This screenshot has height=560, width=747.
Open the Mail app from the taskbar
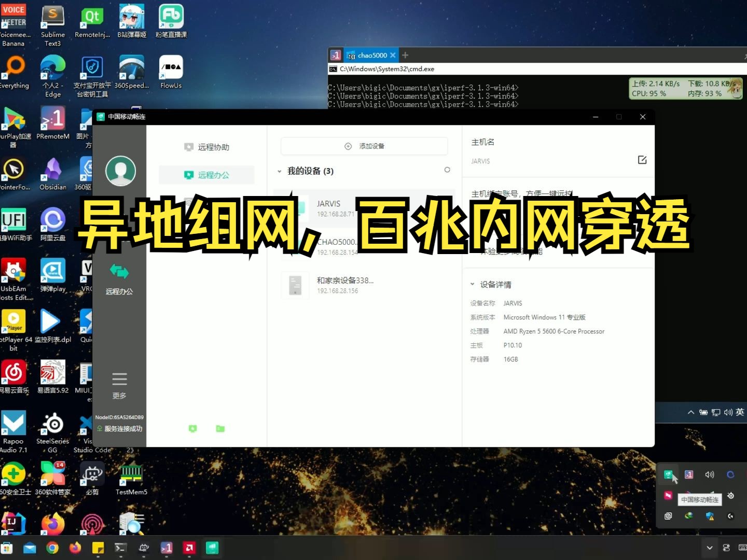point(30,548)
